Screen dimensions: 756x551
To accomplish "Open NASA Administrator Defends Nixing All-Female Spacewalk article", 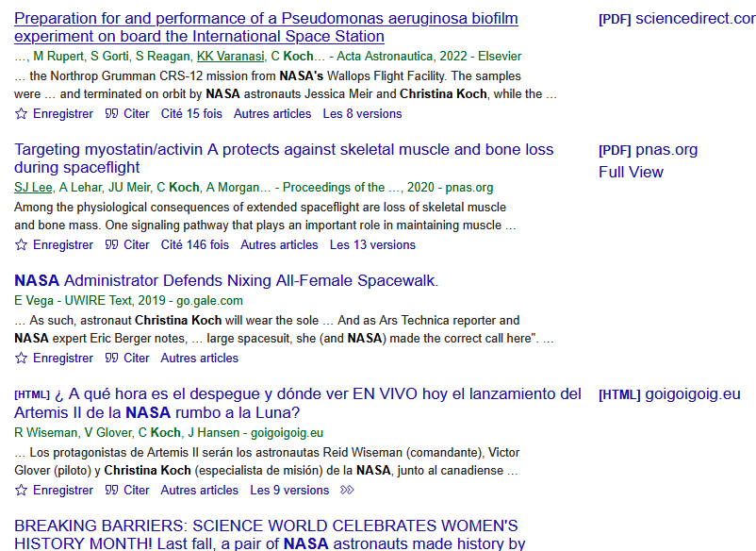I will coord(226,281).
